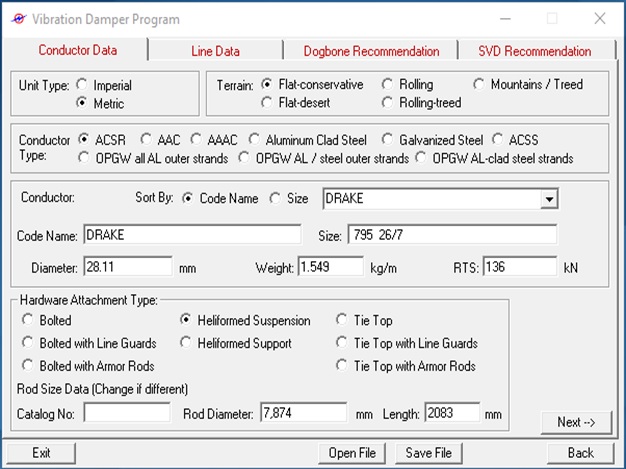
Task: Choose Bolted with Armor Rods attachment
Action: (x=28, y=366)
